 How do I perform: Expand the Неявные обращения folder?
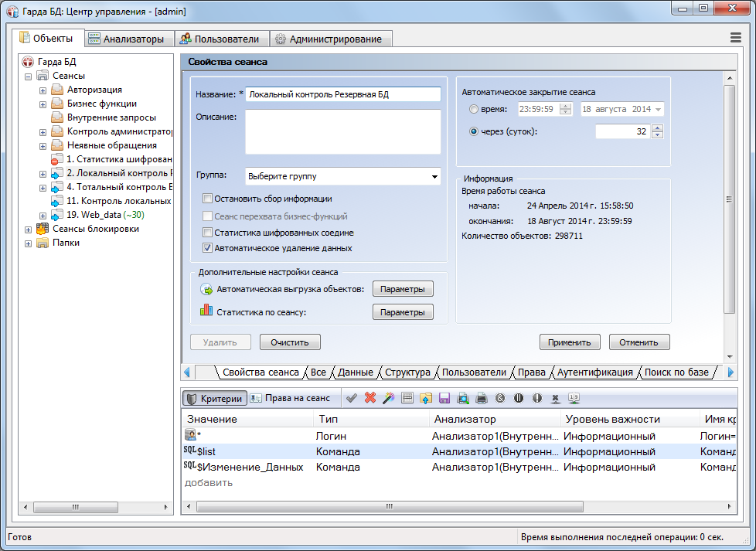(43, 146)
